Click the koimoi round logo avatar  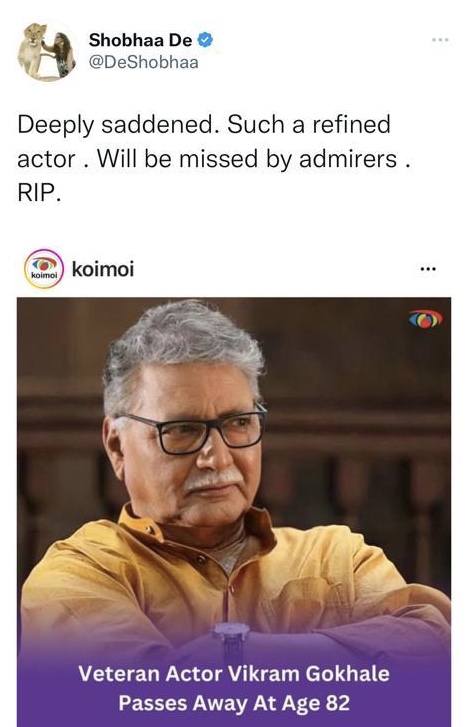tap(44, 269)
